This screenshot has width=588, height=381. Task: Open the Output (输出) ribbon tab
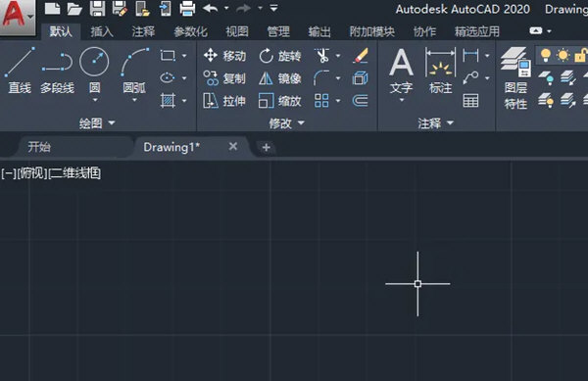point(319,31)
